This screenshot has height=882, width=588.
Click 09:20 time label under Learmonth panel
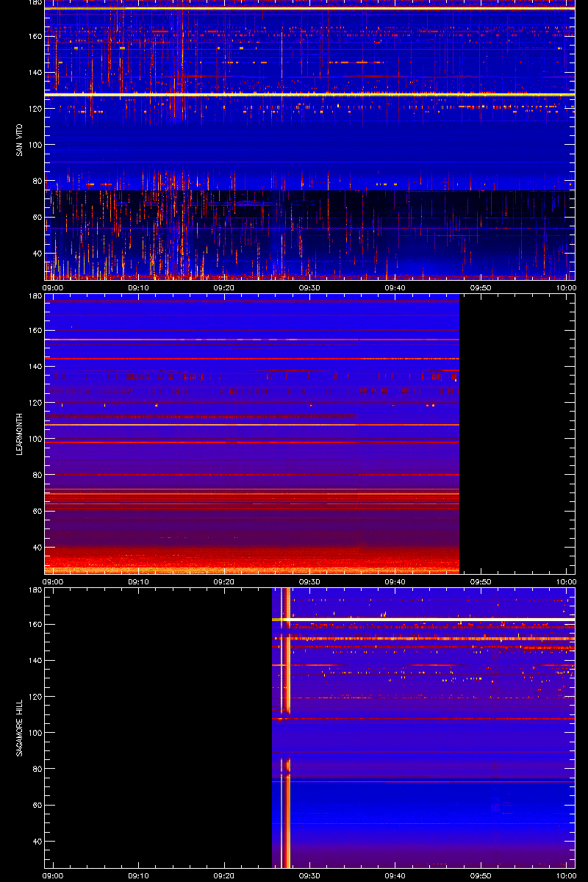pyautogui.click(x=224, y=581)
